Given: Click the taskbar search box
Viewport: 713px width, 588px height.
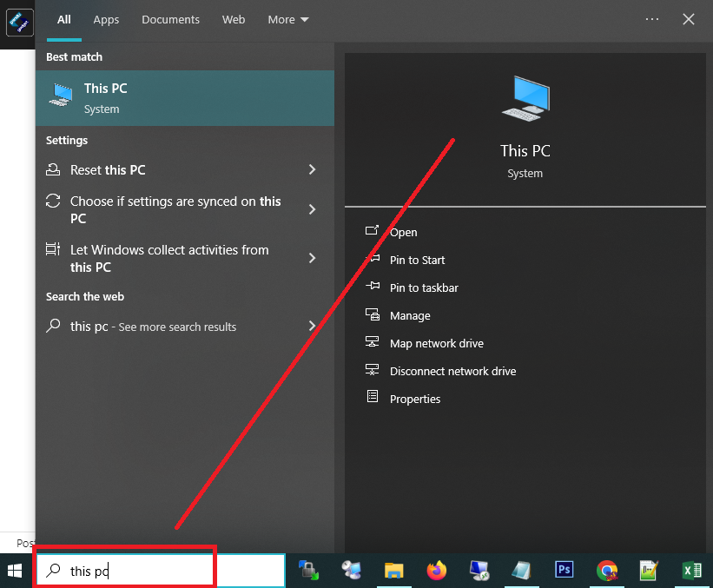Looking at the screenshot, I should click(x=161, y=571).
